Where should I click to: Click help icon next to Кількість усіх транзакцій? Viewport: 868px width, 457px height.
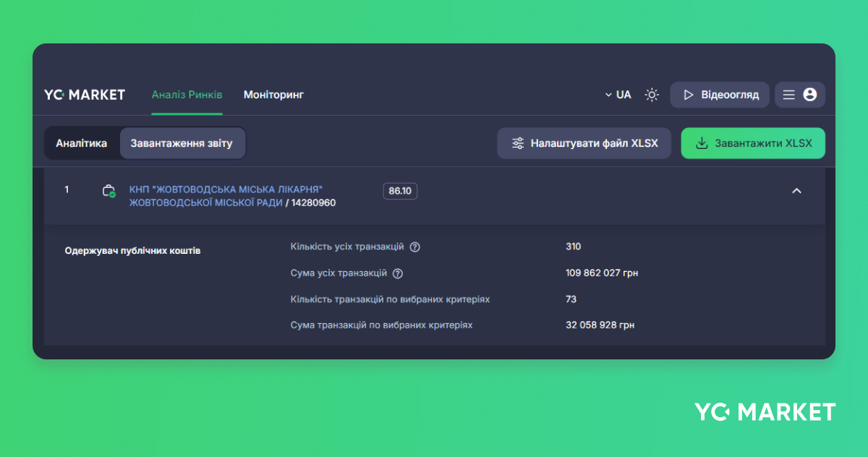pyautogui.click(x=414, y=247)
